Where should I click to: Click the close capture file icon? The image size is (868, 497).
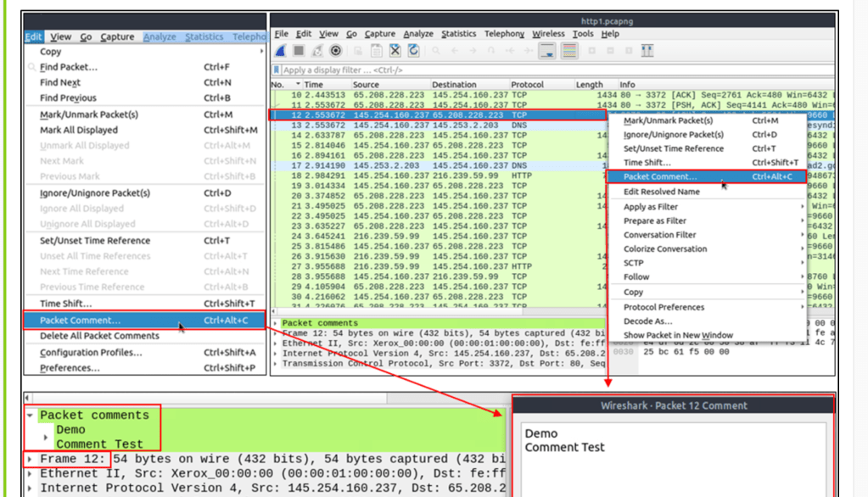[395, 52]
